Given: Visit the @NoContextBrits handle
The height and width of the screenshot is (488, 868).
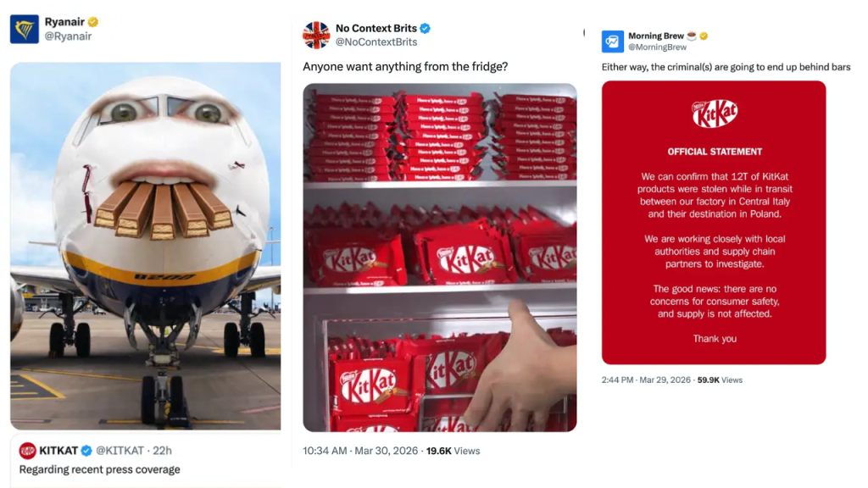Looking at the screenshot, I should click(376, 42).
